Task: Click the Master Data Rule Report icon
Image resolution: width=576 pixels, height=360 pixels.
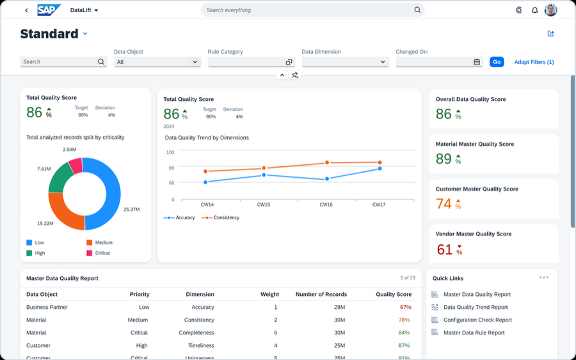Action: [435, 333]
